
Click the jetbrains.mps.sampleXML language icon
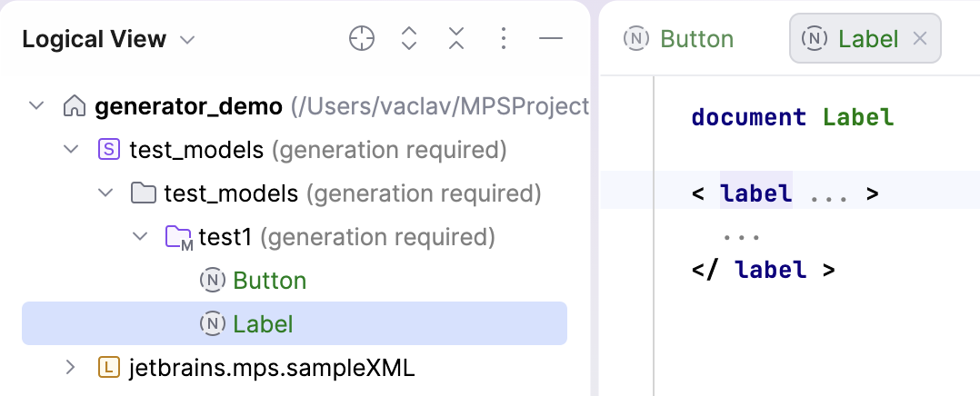(x=108, y=368)
